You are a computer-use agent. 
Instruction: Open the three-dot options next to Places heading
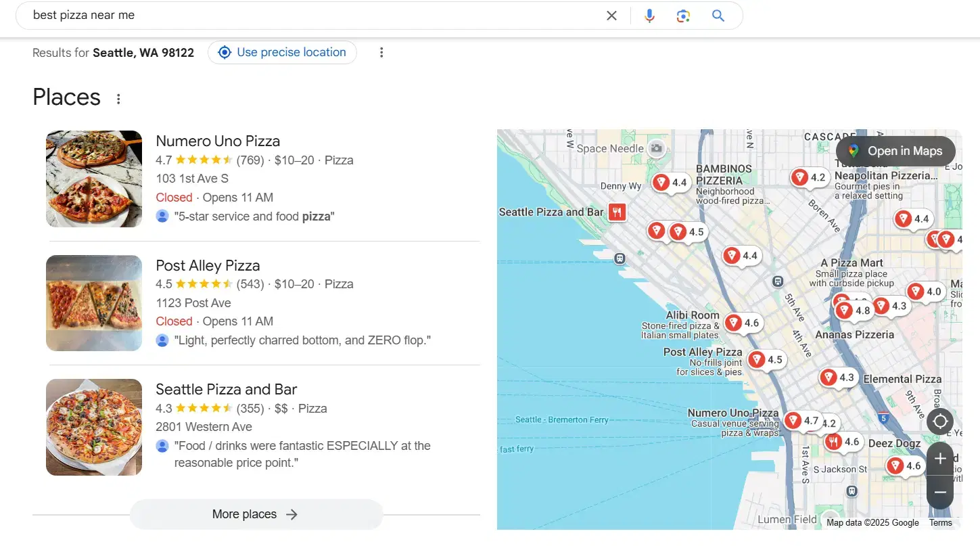tap(118, 99)
